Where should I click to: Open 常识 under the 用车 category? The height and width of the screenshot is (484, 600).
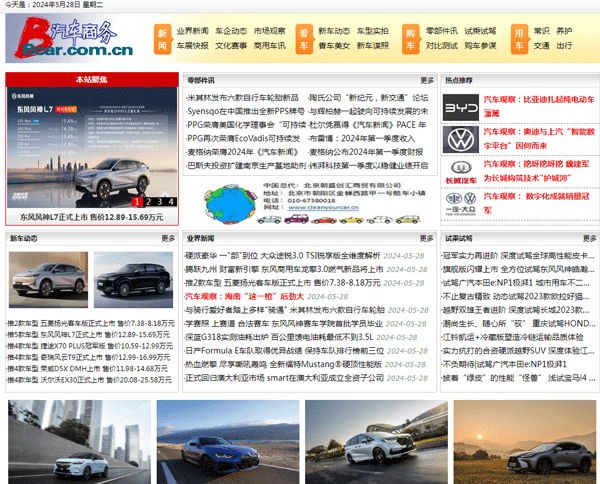[x=541, y=31]
